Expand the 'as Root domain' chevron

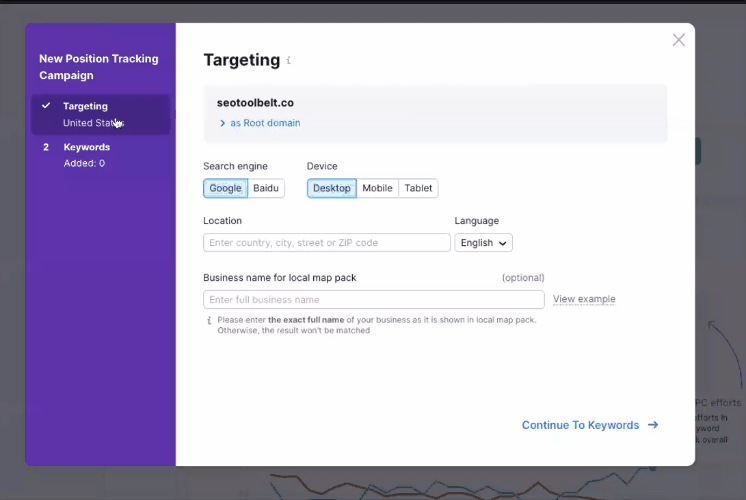tap(222, 123)
